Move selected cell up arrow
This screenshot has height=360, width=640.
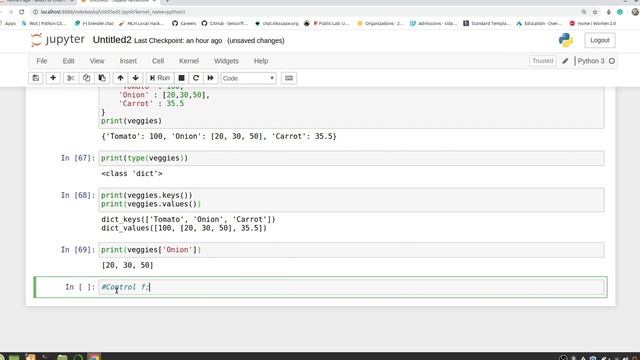click(x=120, y=78)
